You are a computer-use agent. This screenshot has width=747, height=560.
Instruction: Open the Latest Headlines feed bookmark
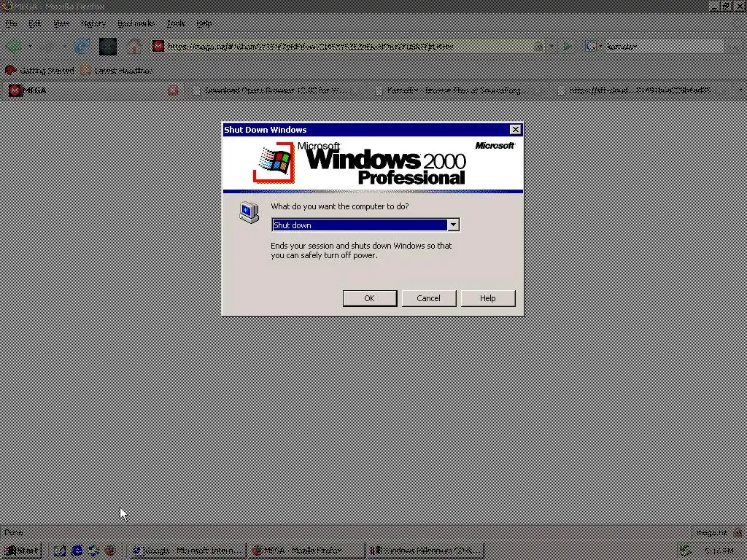point(117,71)
